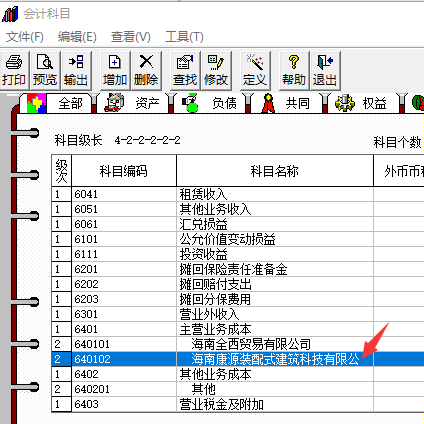Exit using the 退出 icon
The image size is (424, 424).
[325, 71]
